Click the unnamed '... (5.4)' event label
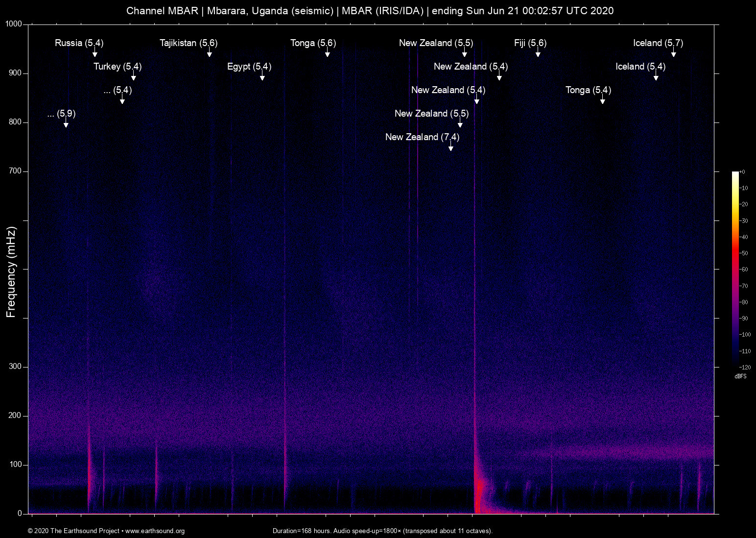This screenshot has width=756, height=538. 118,90
